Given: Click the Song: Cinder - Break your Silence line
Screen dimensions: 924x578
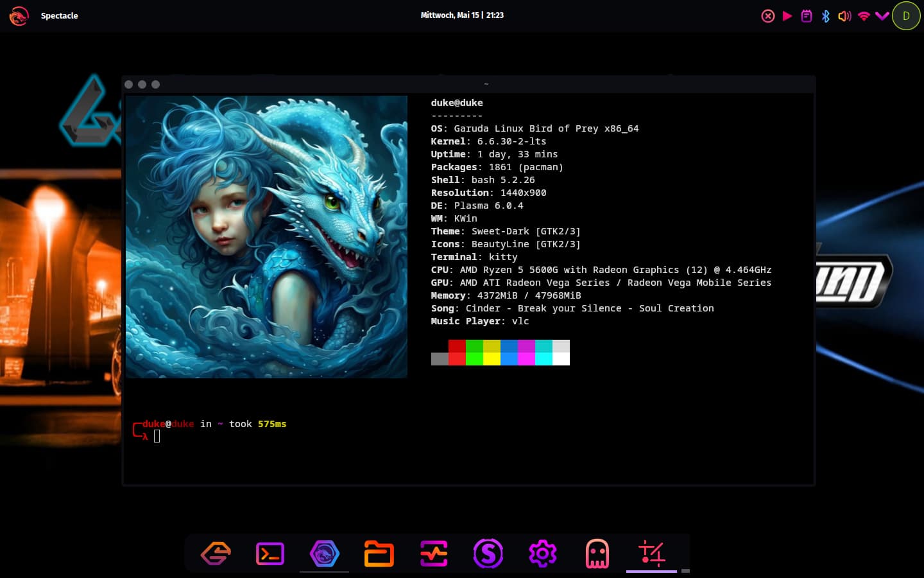Looking at the screenshot, I should tap(572, 308).
